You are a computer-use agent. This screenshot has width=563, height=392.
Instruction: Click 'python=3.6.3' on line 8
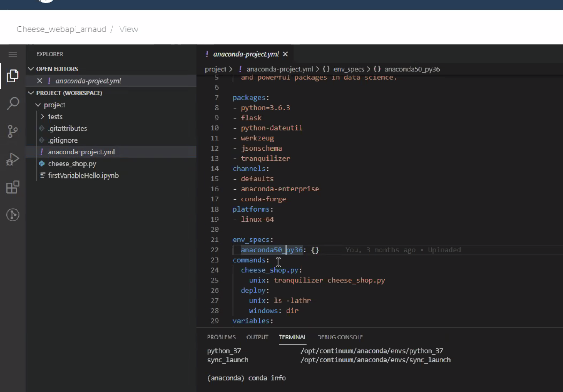click(x=265, y=108)
